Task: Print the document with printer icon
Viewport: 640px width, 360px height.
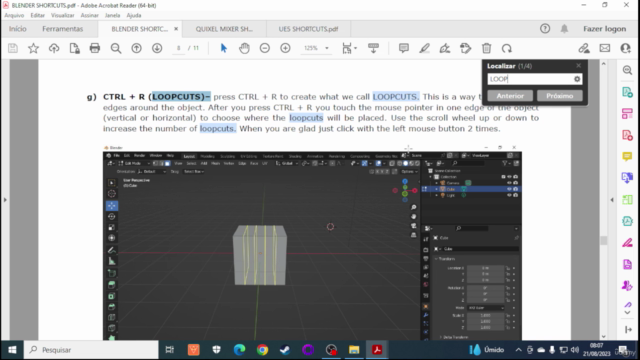Action: [95, 48]
